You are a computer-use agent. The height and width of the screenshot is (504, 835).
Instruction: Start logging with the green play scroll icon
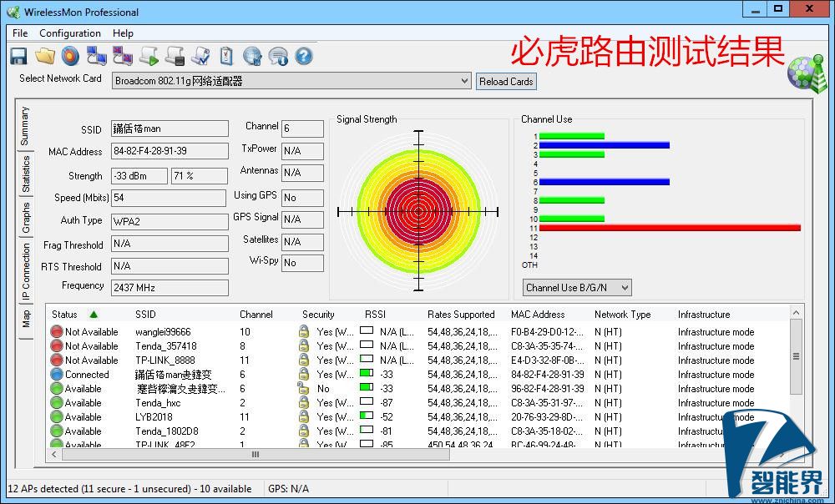149,56
